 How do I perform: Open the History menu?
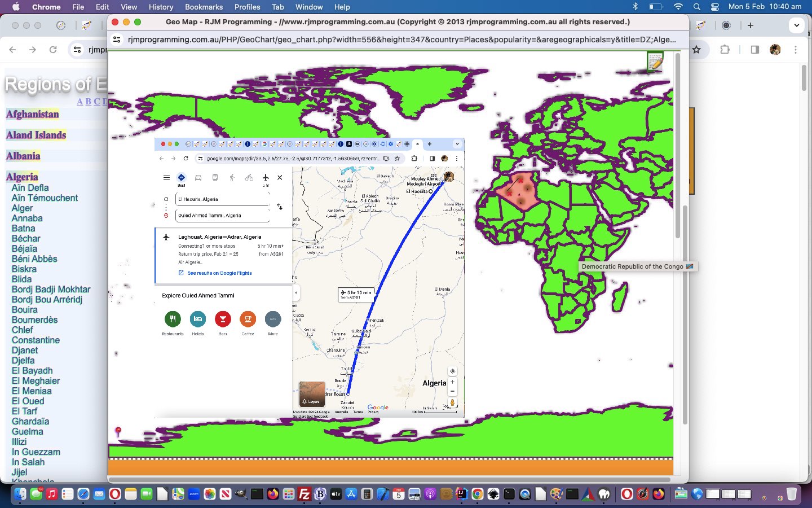[x=161, y=7]
